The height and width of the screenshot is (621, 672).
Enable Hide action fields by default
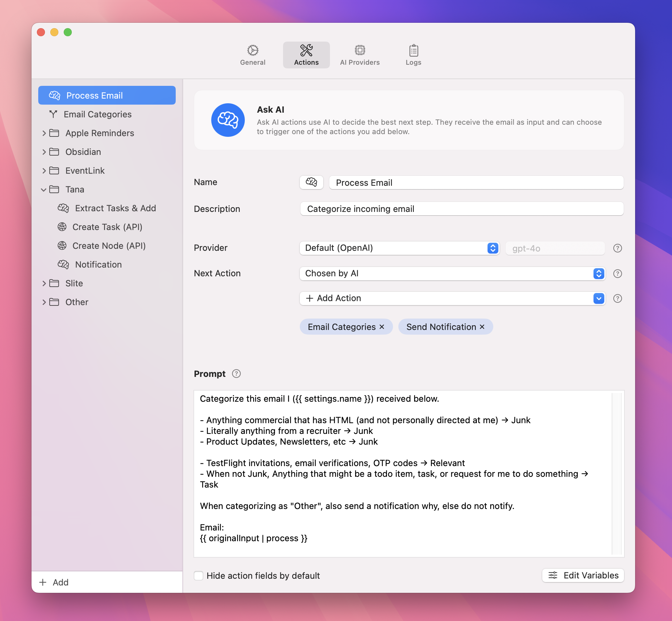[x=199, y=576]
